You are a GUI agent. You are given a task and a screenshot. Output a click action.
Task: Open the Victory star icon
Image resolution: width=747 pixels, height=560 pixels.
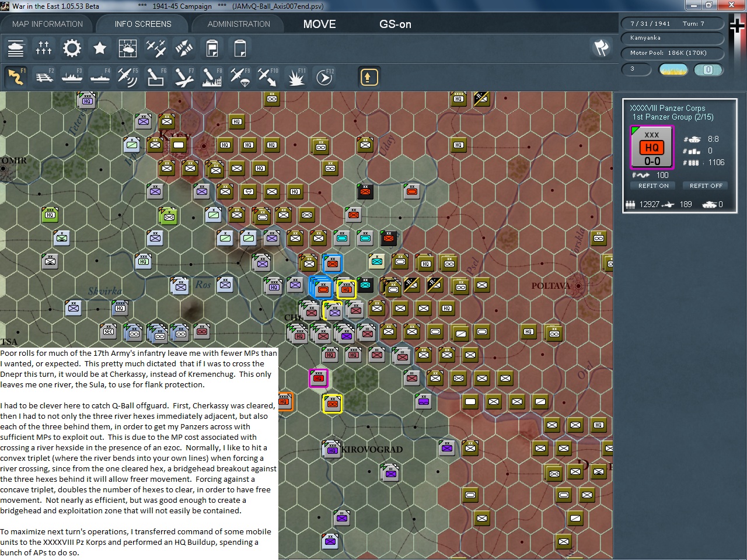click(100, 48)
